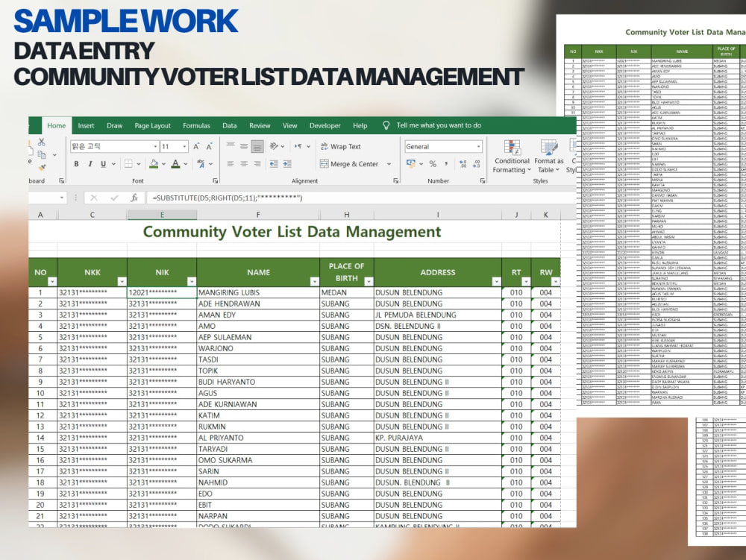This screenshot has width=746, height=560.
Task: Increase font size with larger A icon
Action: click(x=196, y=146)
